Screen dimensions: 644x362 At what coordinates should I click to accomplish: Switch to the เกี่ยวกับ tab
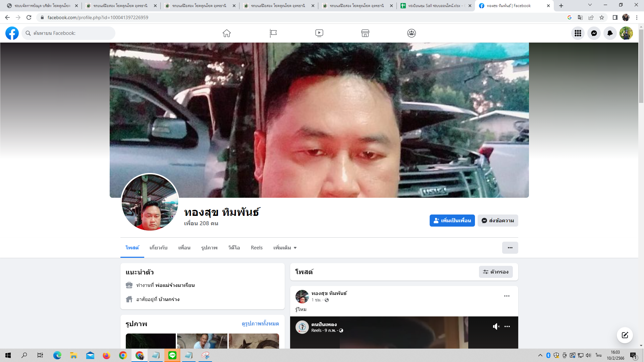coord(158,248)
